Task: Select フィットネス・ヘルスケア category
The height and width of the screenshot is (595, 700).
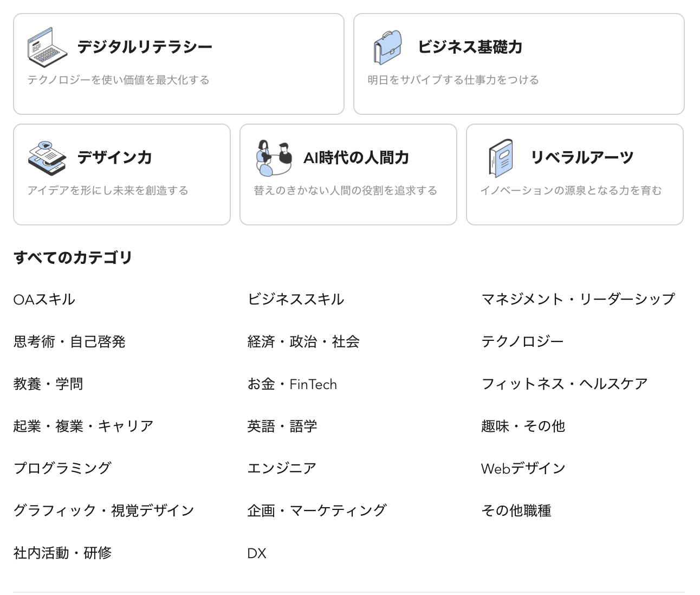Action: 565,384
